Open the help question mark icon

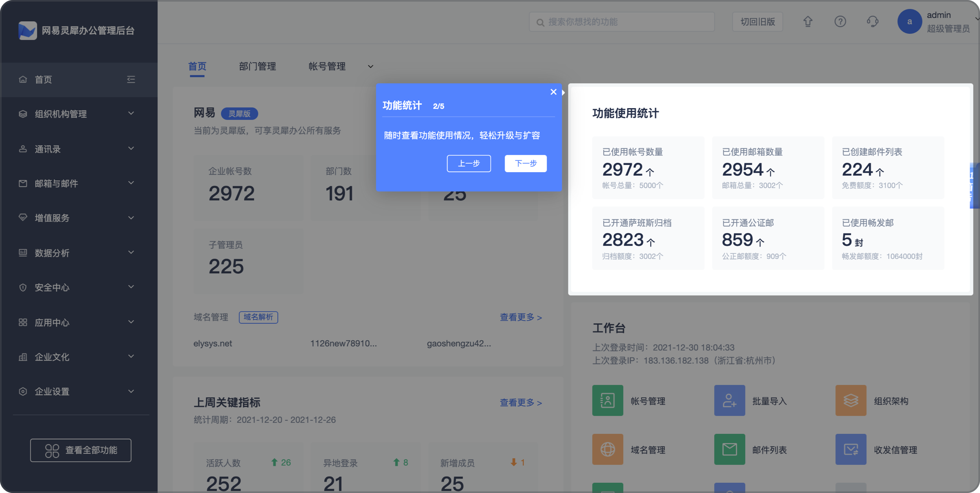pyautogui.click(x=840, y=22)
